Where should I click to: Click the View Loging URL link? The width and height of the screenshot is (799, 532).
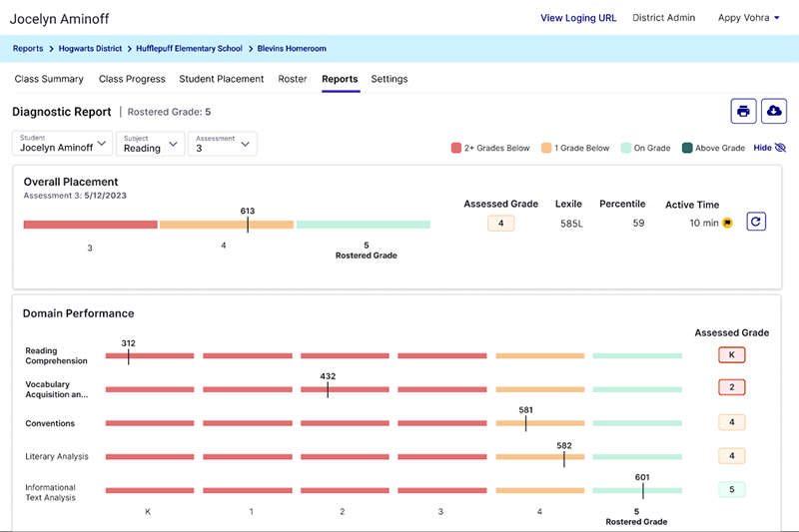[x=578, y=18]
